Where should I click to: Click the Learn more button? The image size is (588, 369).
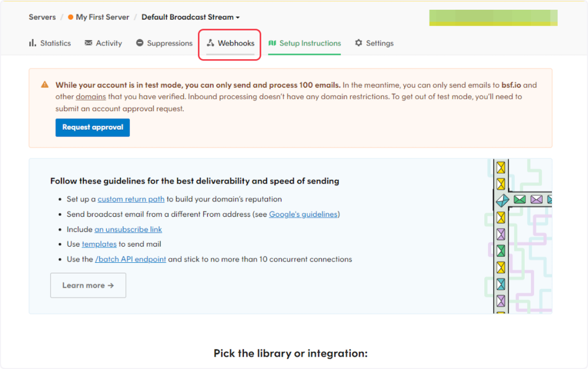pyautogui.click(x=88, y=285)
